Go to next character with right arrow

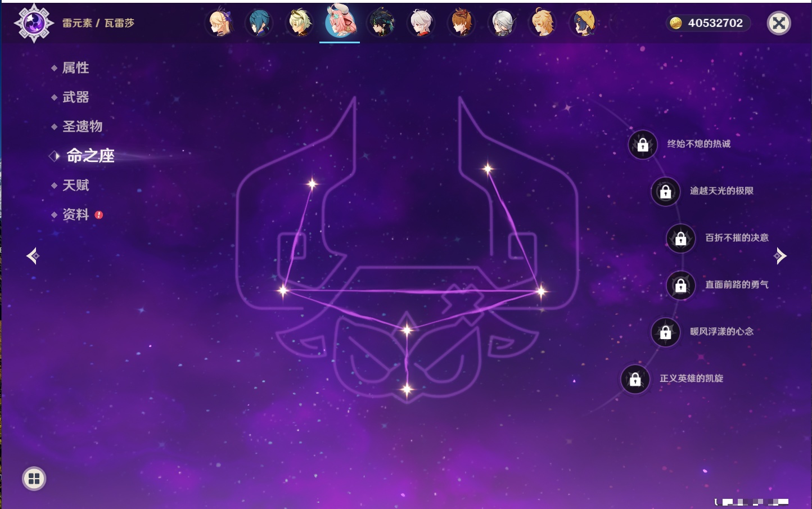[x=780, y=256]
